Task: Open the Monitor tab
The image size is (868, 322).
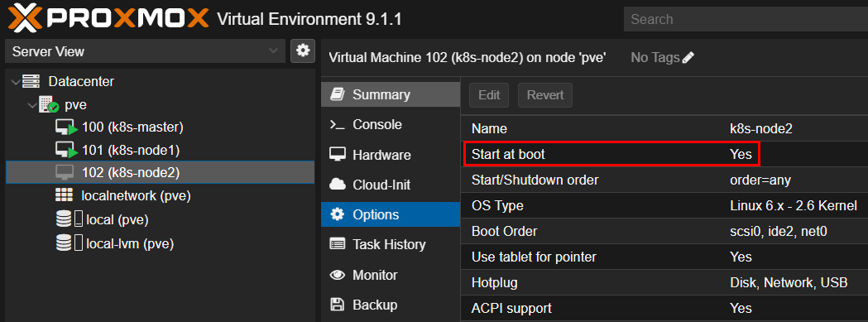Action: [391, 275]
